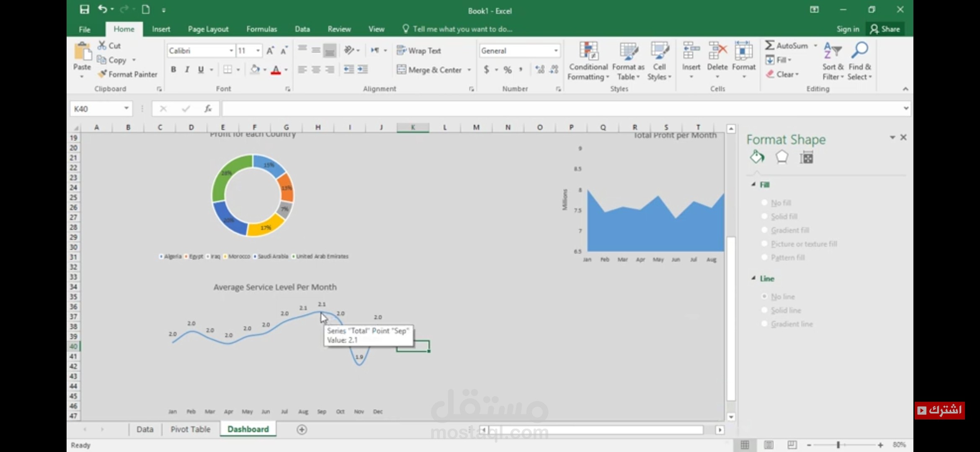Viewport: 980px width, 452px height.
Task: Click the Wrap Text button
Action: point(419,51)
